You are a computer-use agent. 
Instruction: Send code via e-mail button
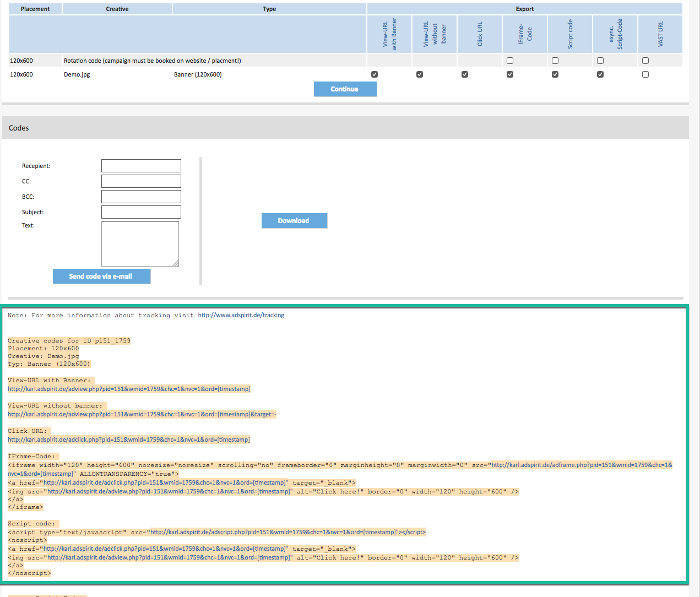[x=101, y=276]
